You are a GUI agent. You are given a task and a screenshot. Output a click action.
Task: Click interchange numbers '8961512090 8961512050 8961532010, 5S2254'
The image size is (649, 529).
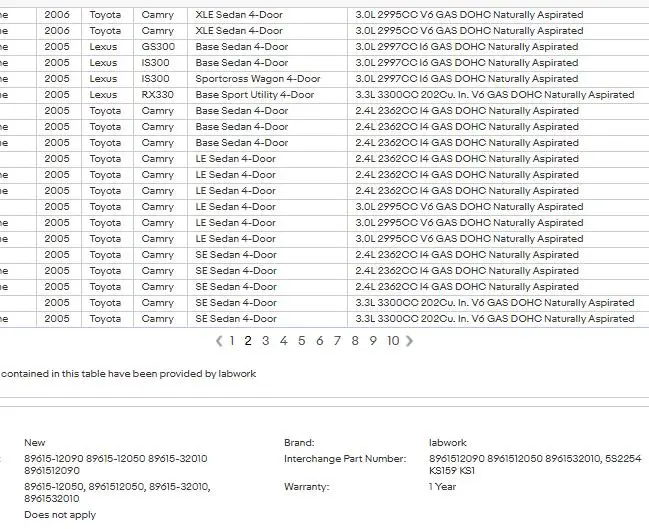click(535, 459)
